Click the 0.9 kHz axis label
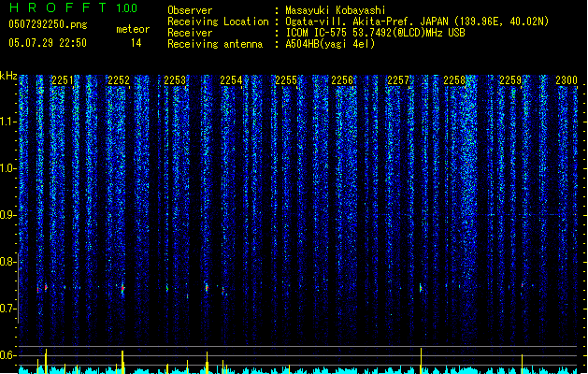588x374 pixels. coord(7,215)
